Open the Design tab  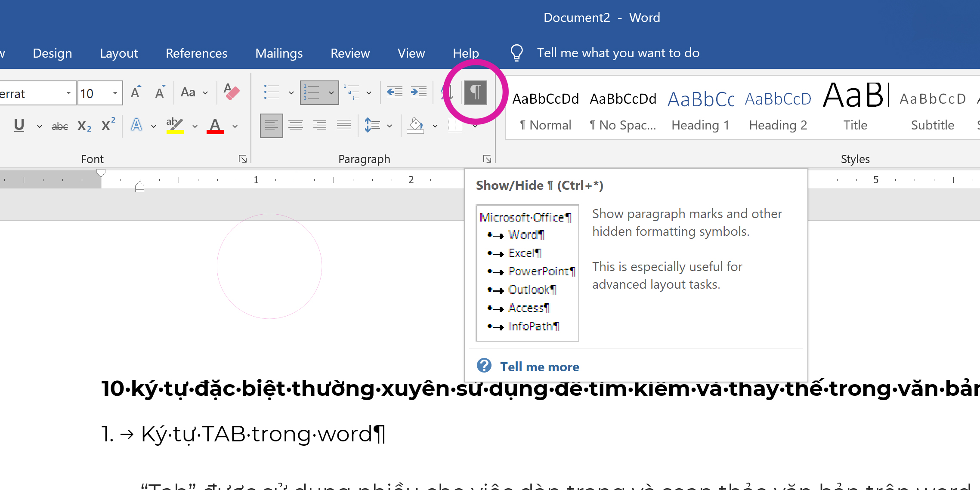[53, 53]
